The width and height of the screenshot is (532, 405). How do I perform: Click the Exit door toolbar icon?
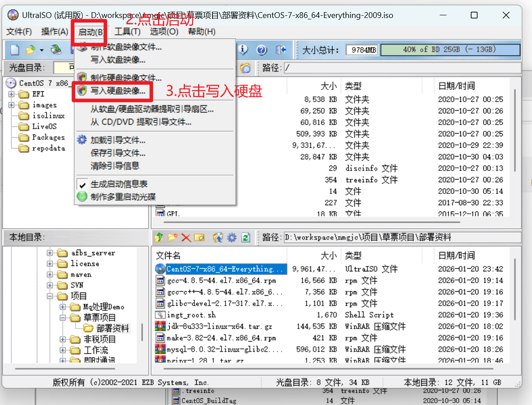(x=281, y=50)
